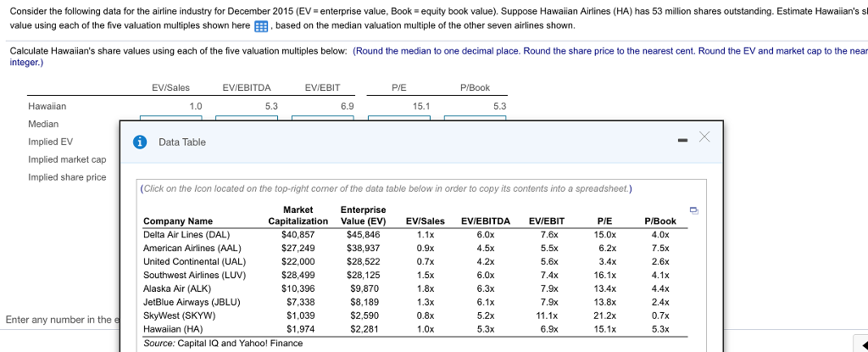Select Delta Air Lines (DAL) row name

point(186,234)
